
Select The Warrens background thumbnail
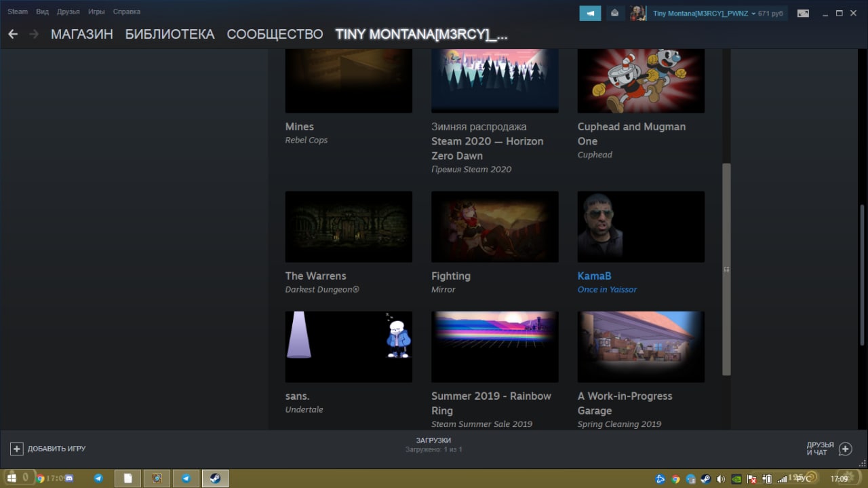point(349,227)
